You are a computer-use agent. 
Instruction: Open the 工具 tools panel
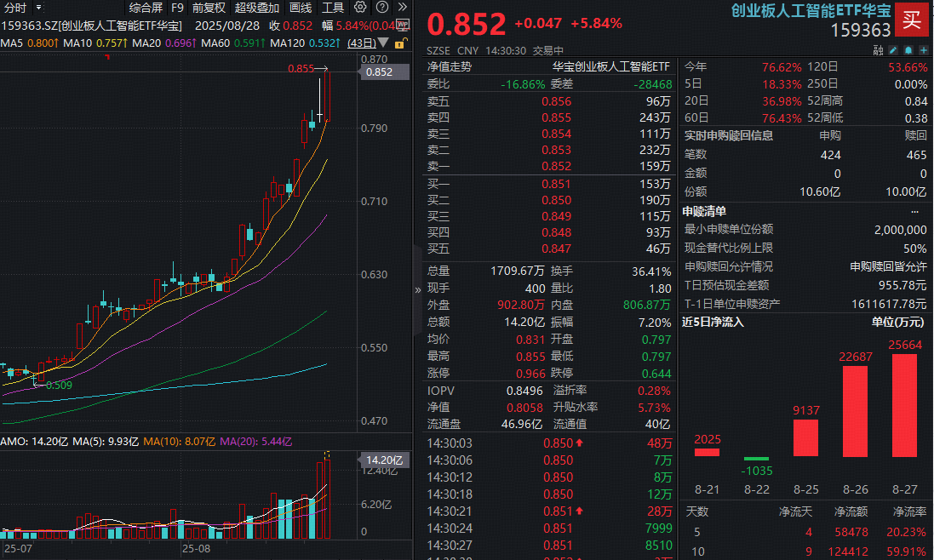click(x=332, y=8)
